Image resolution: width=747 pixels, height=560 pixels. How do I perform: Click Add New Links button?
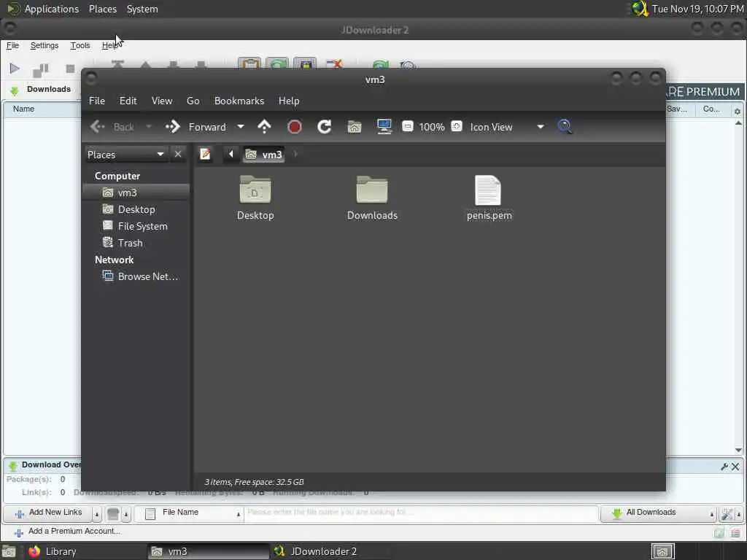pyautogui.click(x=49, y=513)
